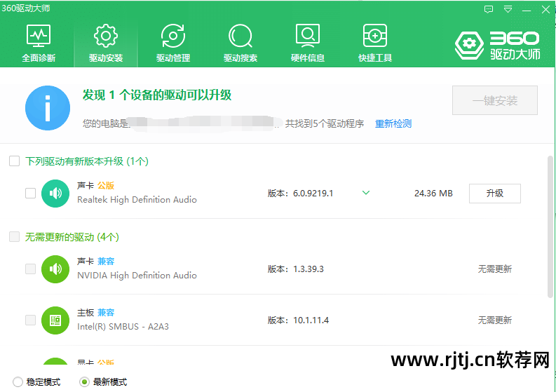Switch to the 驱动搜索 tab label
556x392 pixels.
(240, 58)
